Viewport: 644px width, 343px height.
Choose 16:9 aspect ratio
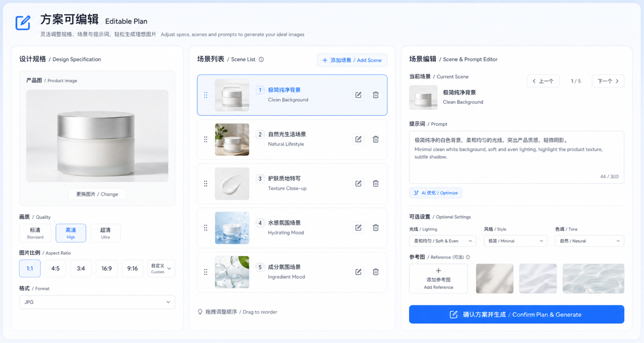tap(107, 269)
